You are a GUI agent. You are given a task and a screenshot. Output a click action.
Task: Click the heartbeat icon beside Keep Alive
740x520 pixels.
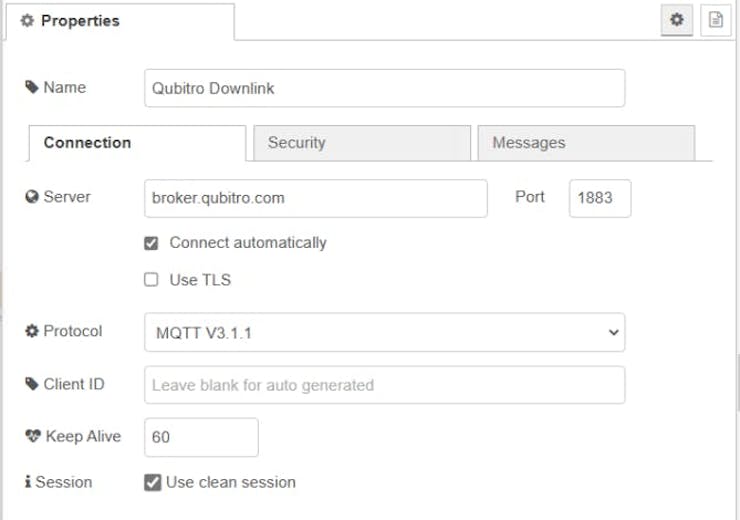[x=32, y=437]
